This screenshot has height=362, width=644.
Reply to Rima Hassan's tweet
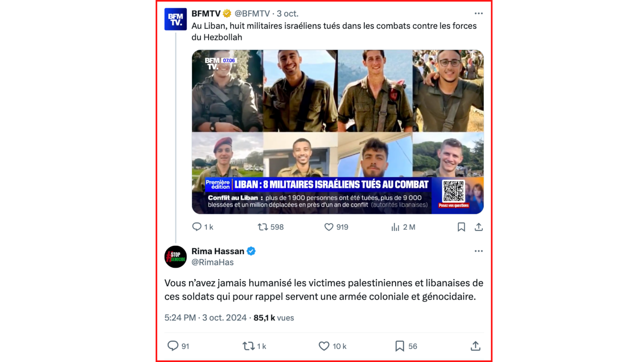pyautogui.click(x=178, y=346)
